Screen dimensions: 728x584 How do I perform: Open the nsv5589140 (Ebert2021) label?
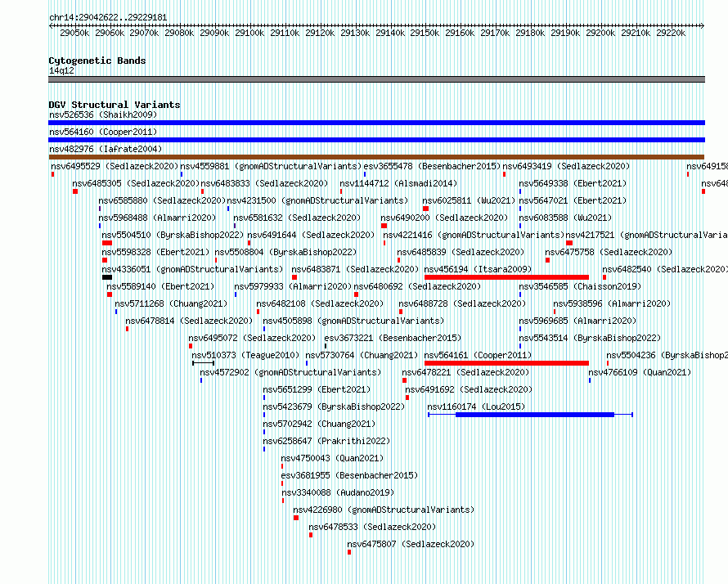[x=160, y=286]
